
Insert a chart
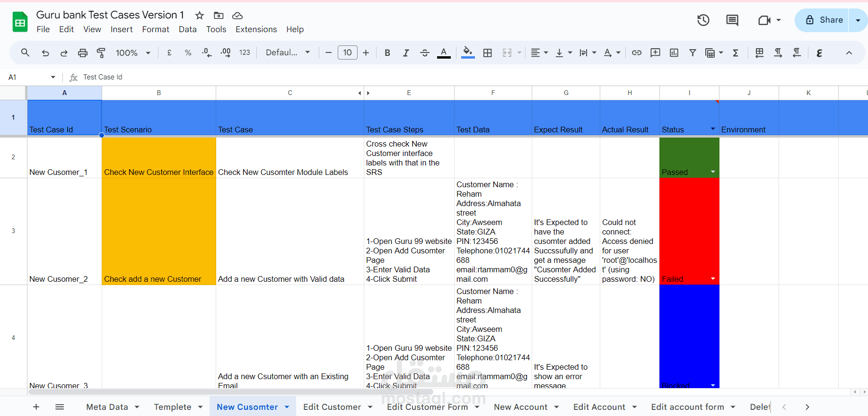tap(674, 52)
